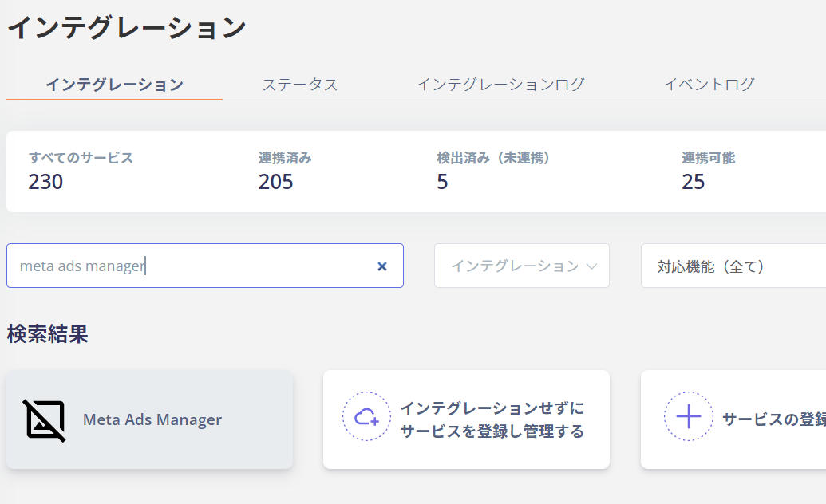Click the 連携可能 25 stat

708,171
